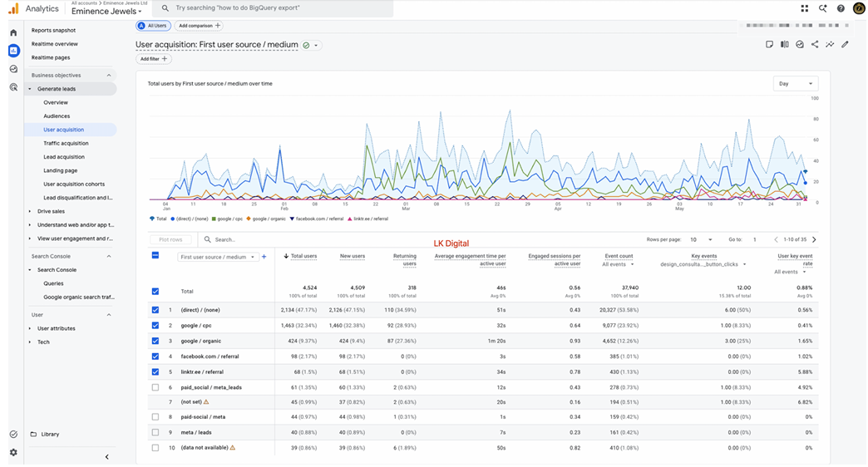Viewport: 868px width, 467px height.
Task: Open the First user source / medium dropdown
Action: point(218,258)
